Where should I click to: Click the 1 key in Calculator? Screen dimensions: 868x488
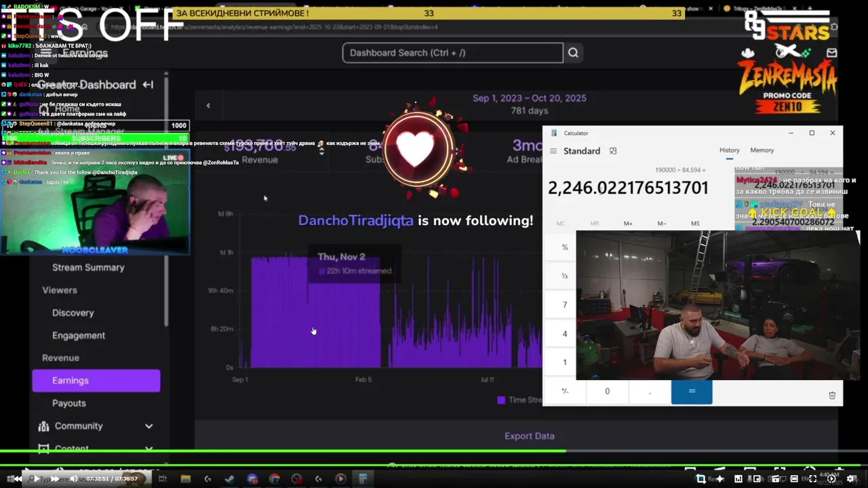click(x=565, y=362)
